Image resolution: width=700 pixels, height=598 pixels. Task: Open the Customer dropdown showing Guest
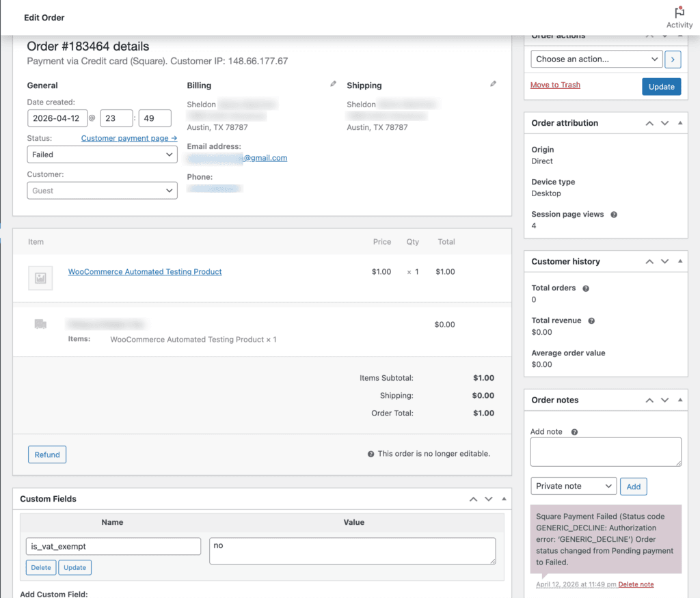(x=101, y=189)
